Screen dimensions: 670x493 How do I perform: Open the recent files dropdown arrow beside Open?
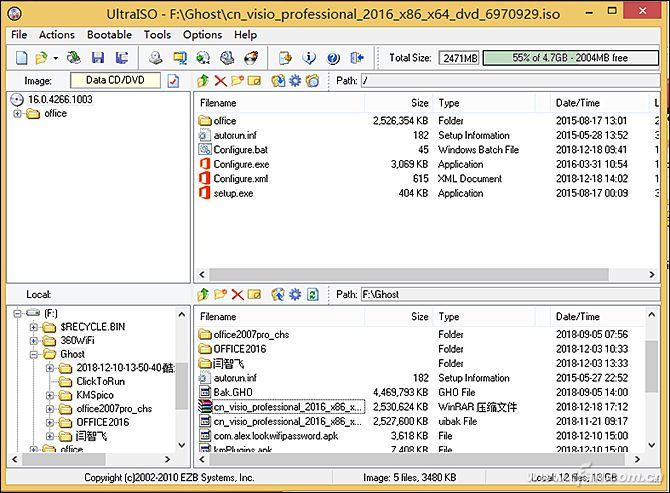click(56, 58)
